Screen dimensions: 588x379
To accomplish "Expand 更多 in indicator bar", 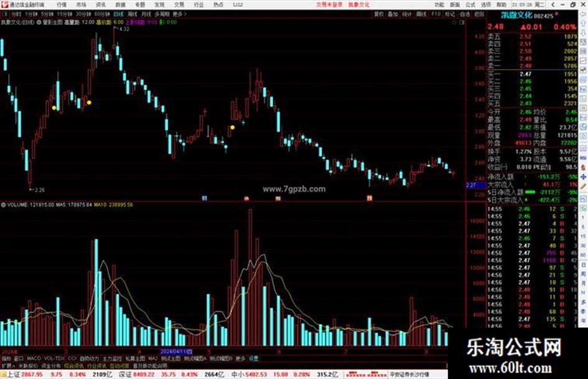I will coord(240,358).
